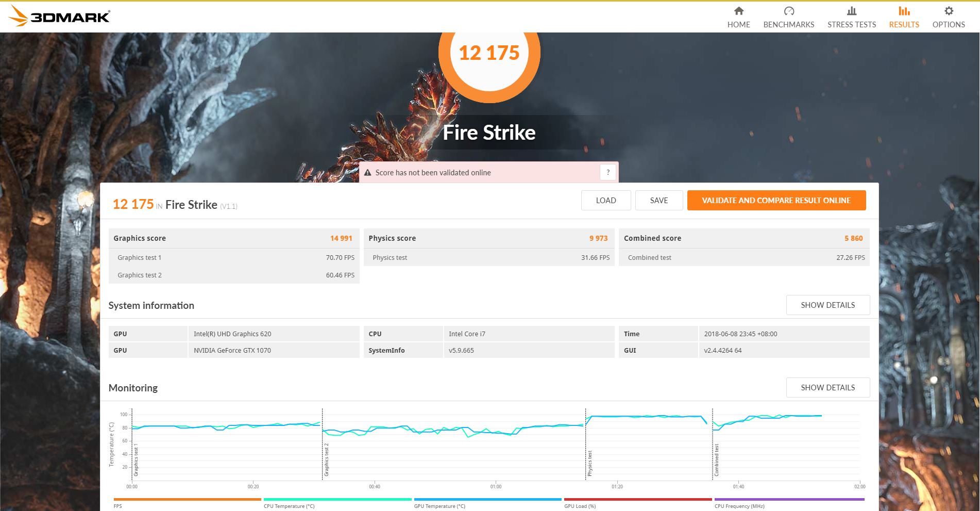Click the Physics score header label
This screenshot has height=511, width=980.
pyautogui.click(x=392, y=238)
